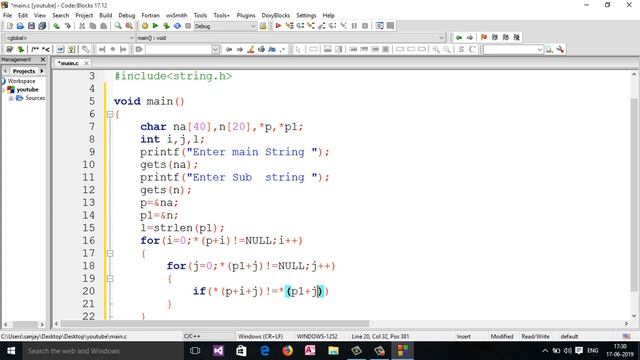
Task: Close the Management panel
Action: (x=43, y=60)
